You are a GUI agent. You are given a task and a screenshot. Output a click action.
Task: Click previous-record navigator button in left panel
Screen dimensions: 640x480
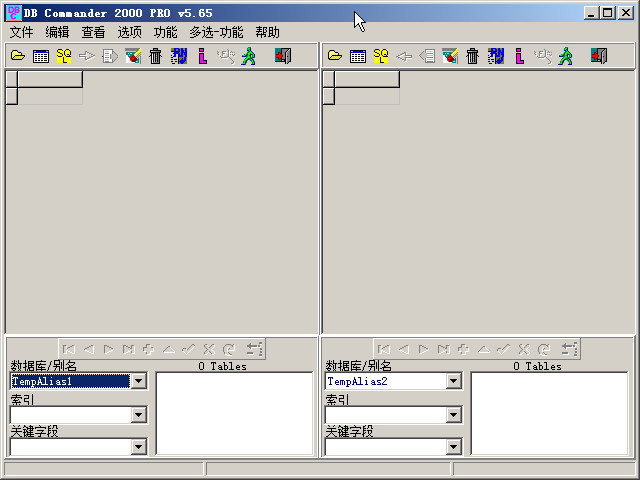pyautogui.click(x=89, y=349)
